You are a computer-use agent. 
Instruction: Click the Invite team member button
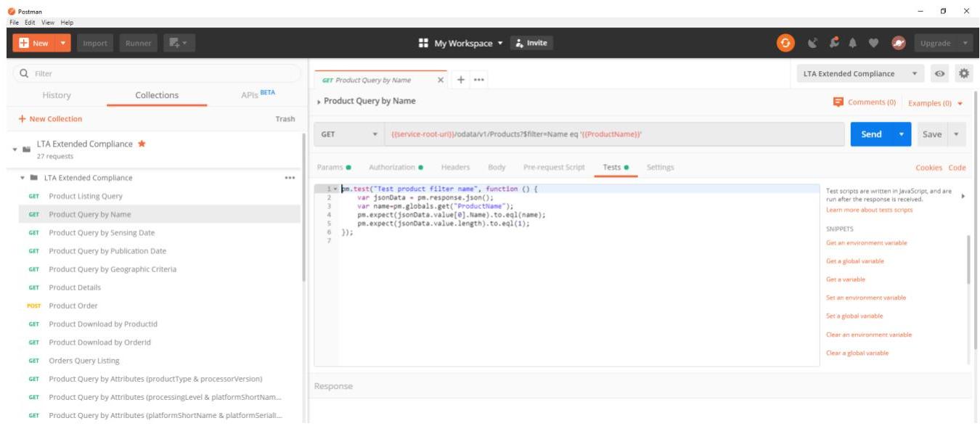[531, 44]
